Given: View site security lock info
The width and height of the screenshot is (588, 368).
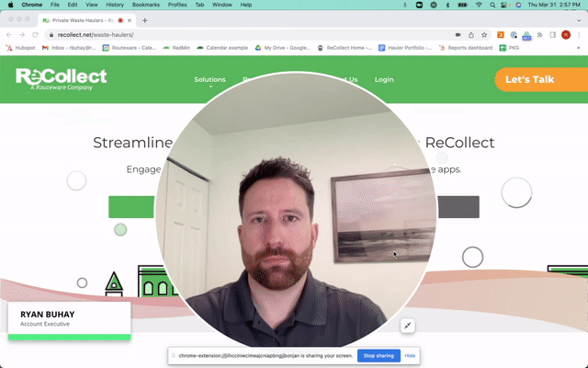Looking at the screenshot, I should coord(51,35).
